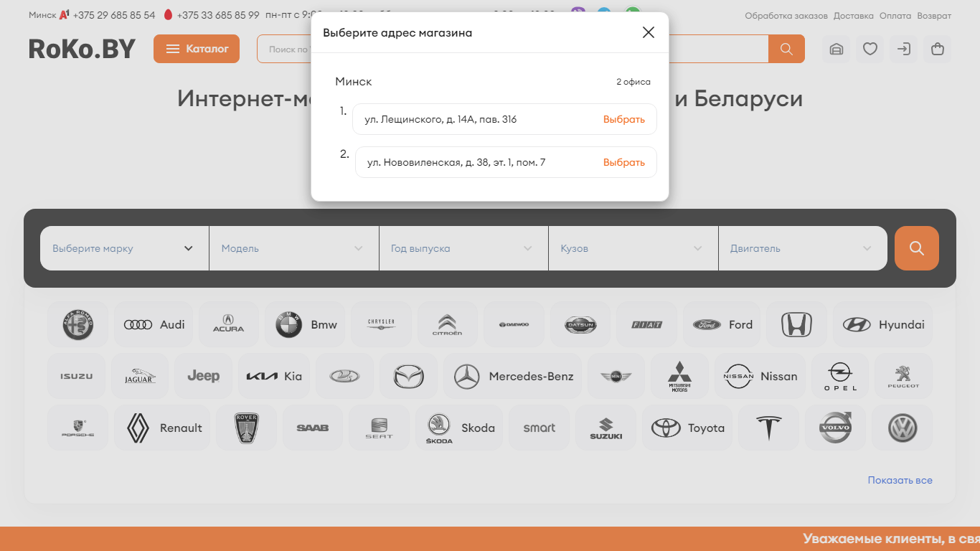Call the +375 29 685 85 54 number
The height and width of the screenshot is (551, 980).
point(114,14)
